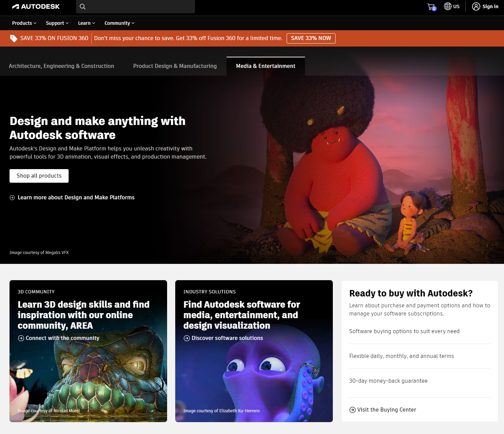504x434 pixels.
Task: Expand the Support menu
Action: (x=57, y=23)
